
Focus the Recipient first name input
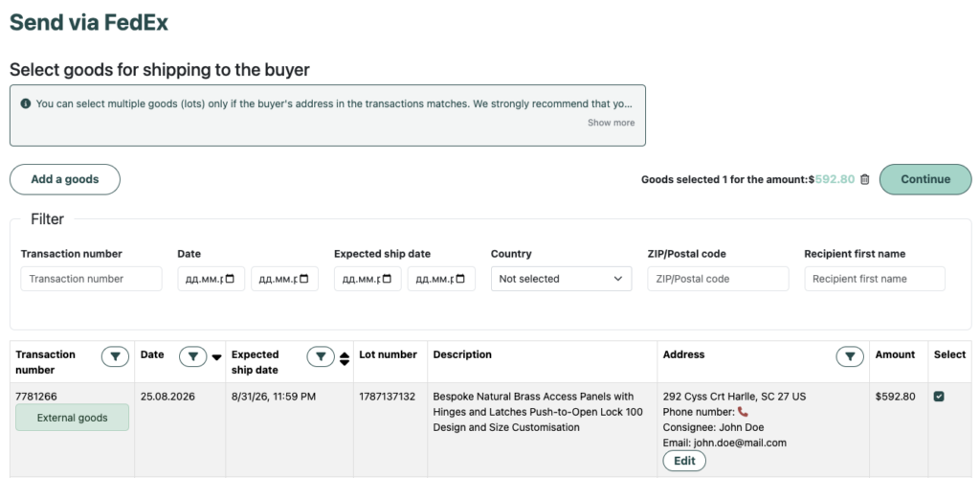pyautogui.click(x=875, y=279)
